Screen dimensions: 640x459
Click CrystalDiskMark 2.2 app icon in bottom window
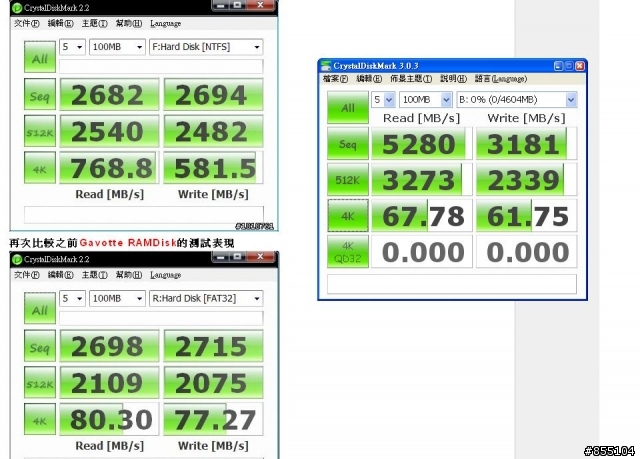point(17,259)
